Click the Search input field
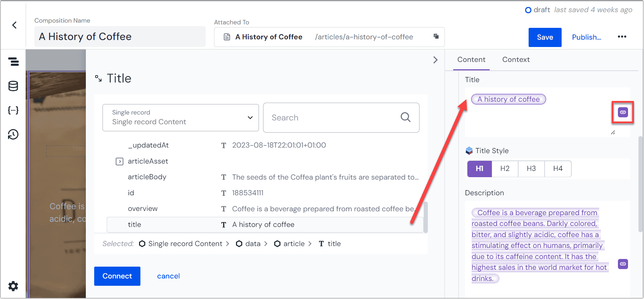Image resolution: width=644 pixels, height=299 pixels. [341, 118]
